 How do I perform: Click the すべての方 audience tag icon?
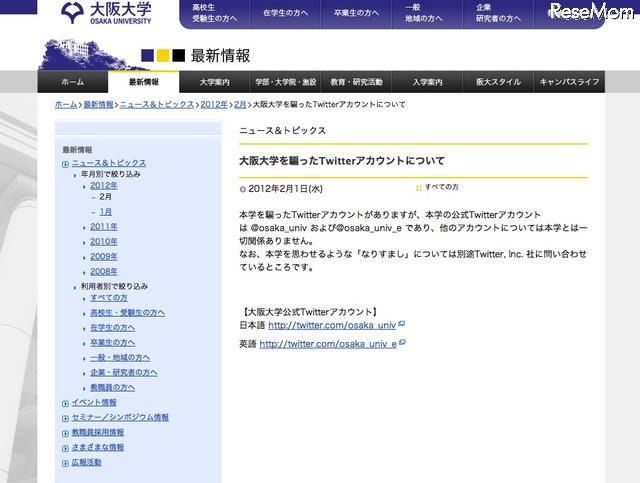pos(418,188)
